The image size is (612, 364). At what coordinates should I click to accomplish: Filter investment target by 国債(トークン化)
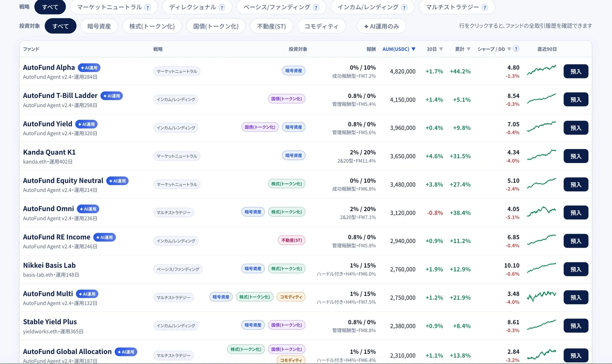tap(216, 26)
